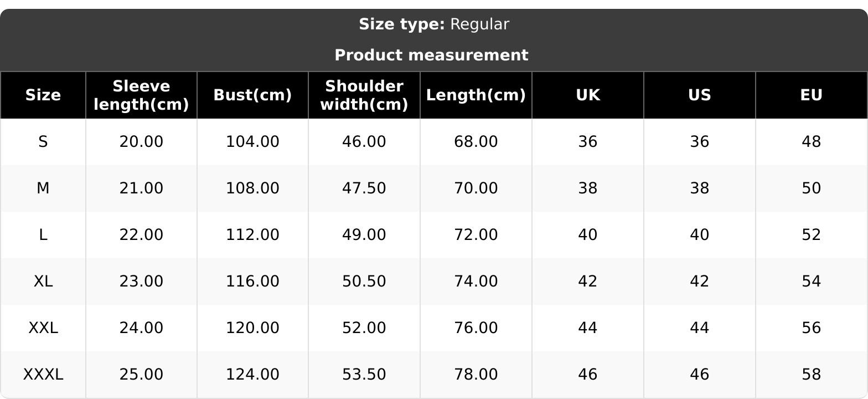This screenshot has height=399, width=868.
Task: Click the 104.00 bust value
Action: pos(252,142)
